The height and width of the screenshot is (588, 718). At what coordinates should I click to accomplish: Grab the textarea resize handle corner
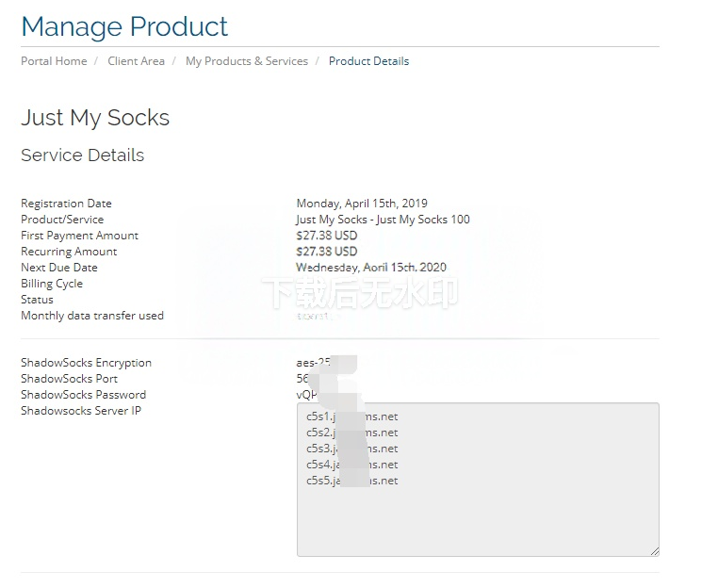click(x=655, y=552)
